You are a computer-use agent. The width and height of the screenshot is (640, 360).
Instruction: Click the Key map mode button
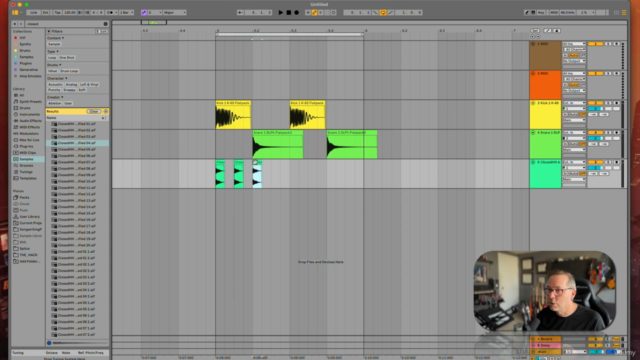point(541,13)
